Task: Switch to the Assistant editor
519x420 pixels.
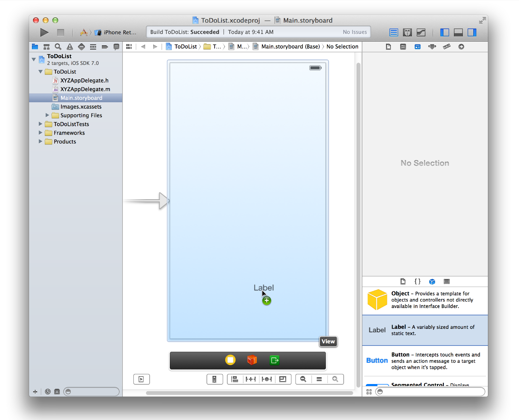Action: [407, 32]
